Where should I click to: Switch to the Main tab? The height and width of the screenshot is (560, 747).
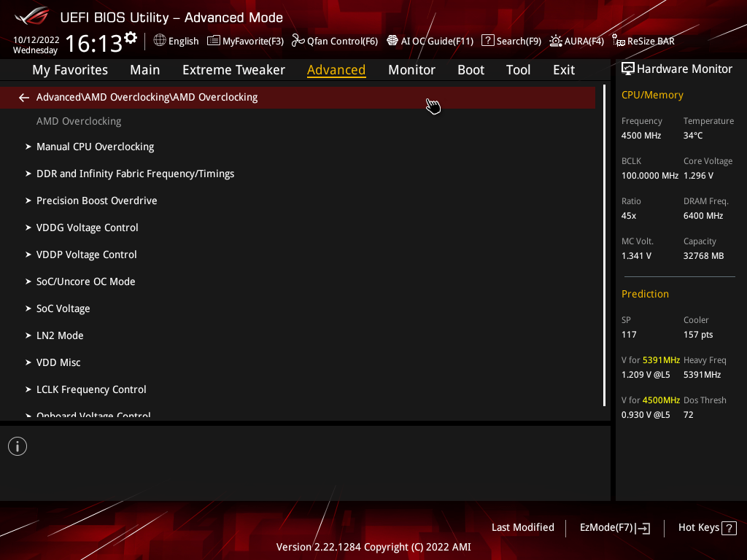[145, 70]
